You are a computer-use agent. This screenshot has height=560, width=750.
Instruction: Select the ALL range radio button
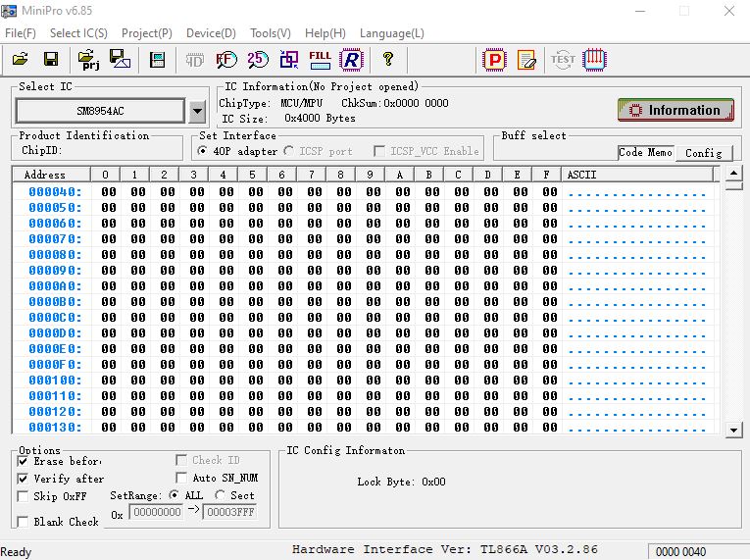[x=175, y=495]
